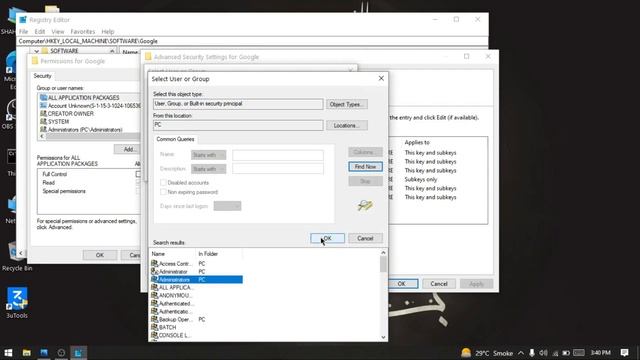The width and height of the screenshot is (640, 360).
Task: Click scrollbar down arrow in search results
Action: pos(383,337)
